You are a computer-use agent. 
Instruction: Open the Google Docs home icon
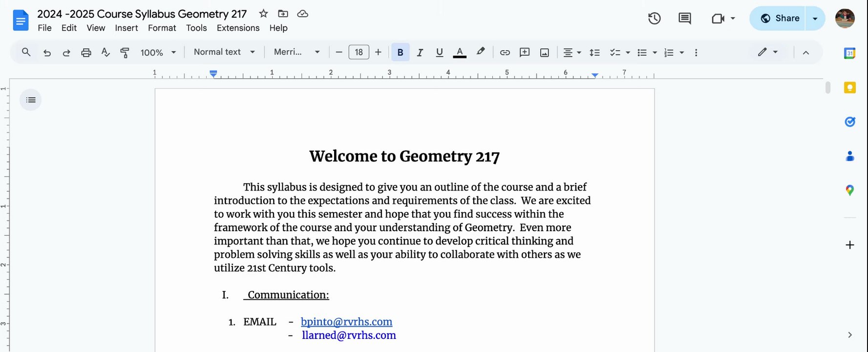21,21
